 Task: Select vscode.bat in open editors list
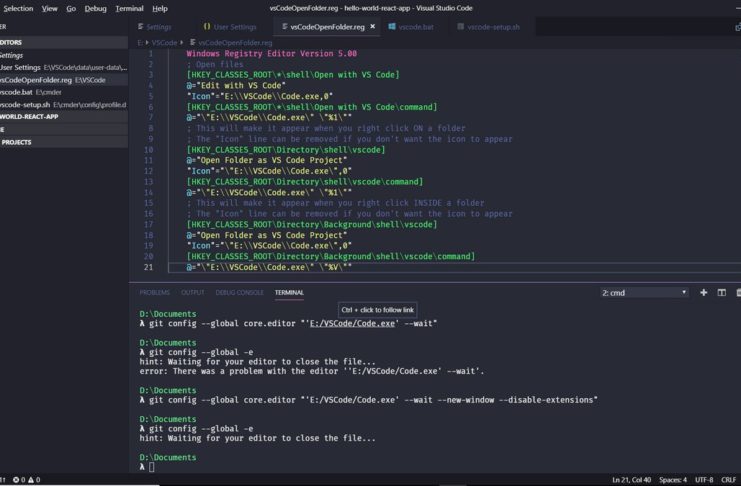[64, 92]
